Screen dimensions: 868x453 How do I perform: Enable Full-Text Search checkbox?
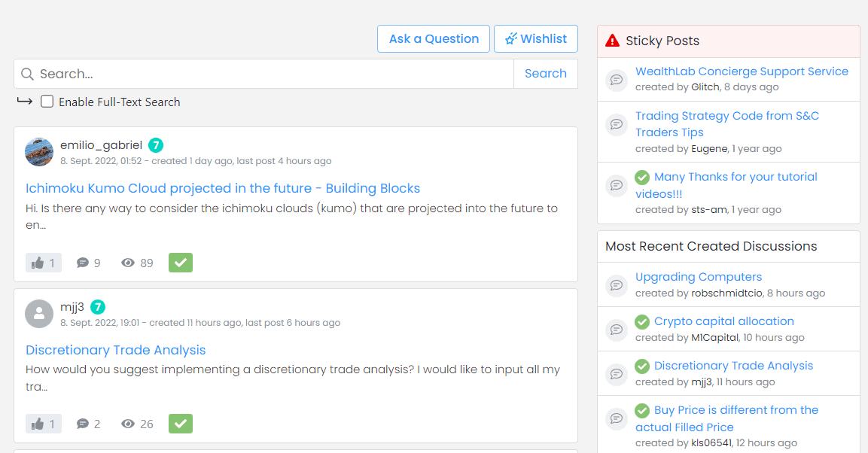point(47,102)
